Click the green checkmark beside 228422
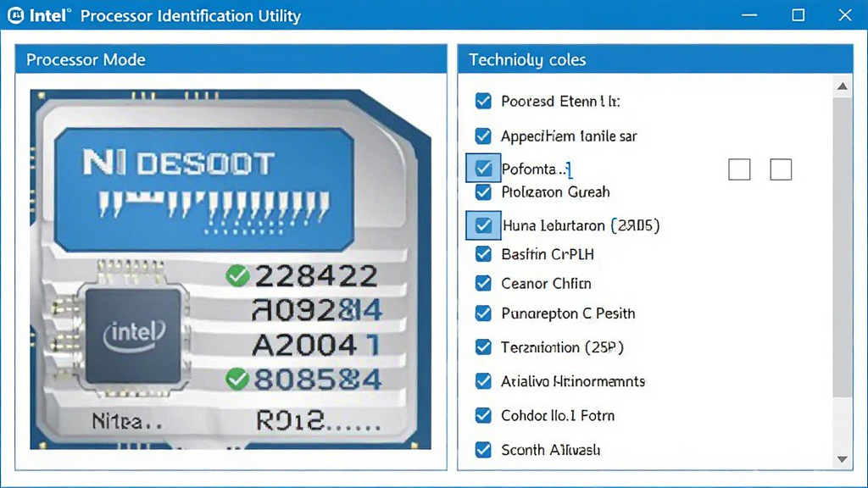 pos(237,275)
